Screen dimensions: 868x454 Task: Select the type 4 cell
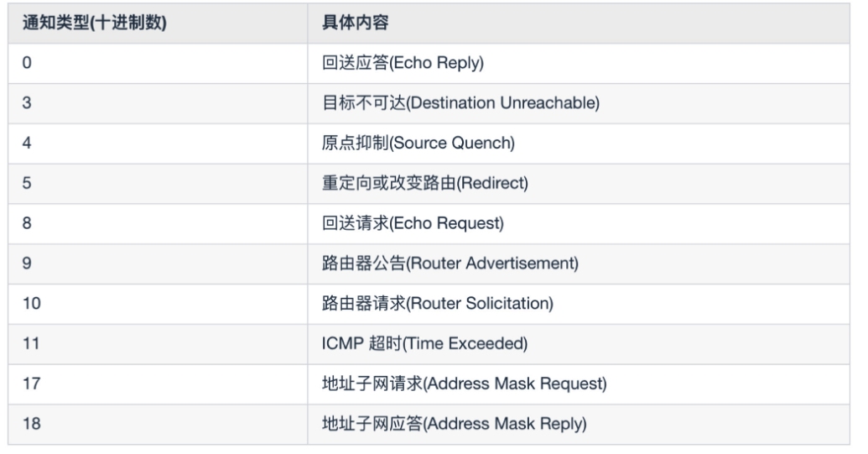158,144
